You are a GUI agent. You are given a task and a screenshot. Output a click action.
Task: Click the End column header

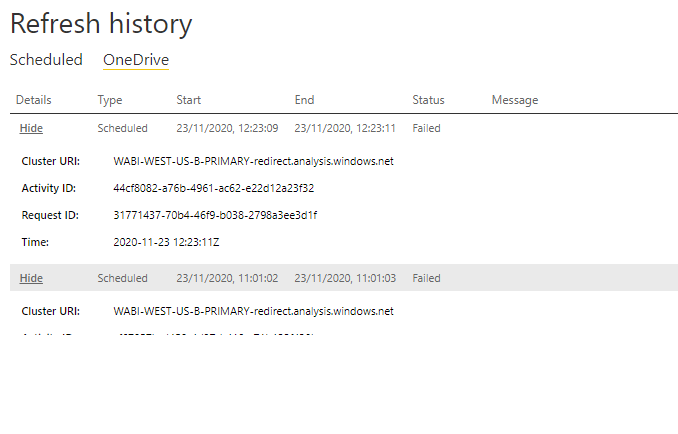[304, 100]
